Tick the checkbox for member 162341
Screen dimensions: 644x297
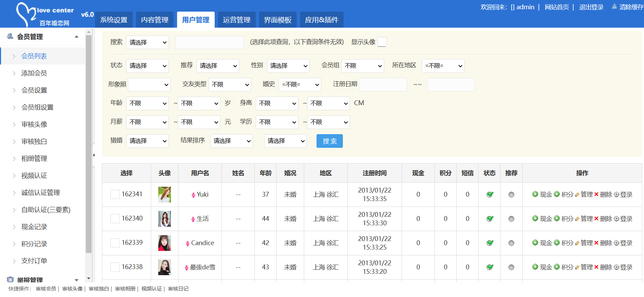(115, 195)
